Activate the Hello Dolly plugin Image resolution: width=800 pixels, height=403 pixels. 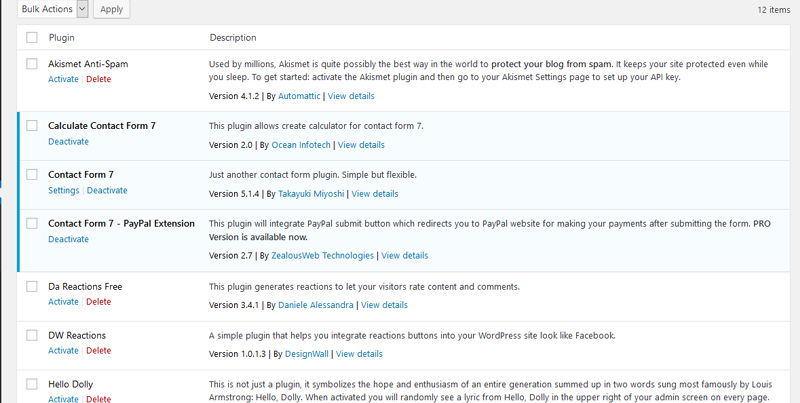pos(63,399)
